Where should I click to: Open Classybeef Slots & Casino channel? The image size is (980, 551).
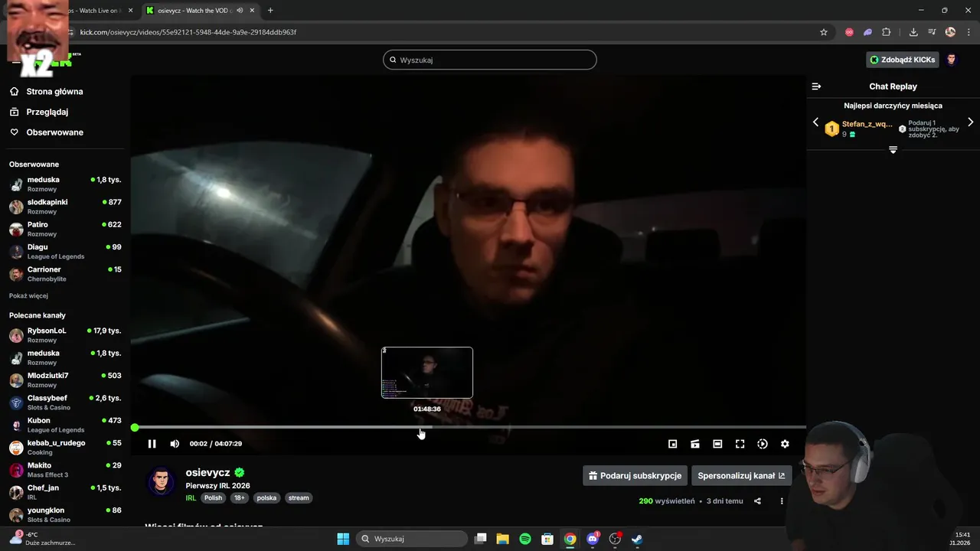point(65,403)
